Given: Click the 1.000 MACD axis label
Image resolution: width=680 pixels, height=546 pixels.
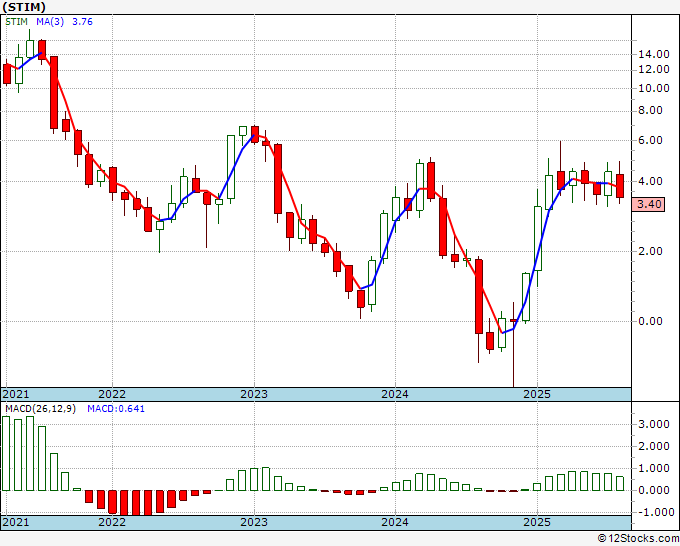Looking at the screenshot, I should (654, 469).
